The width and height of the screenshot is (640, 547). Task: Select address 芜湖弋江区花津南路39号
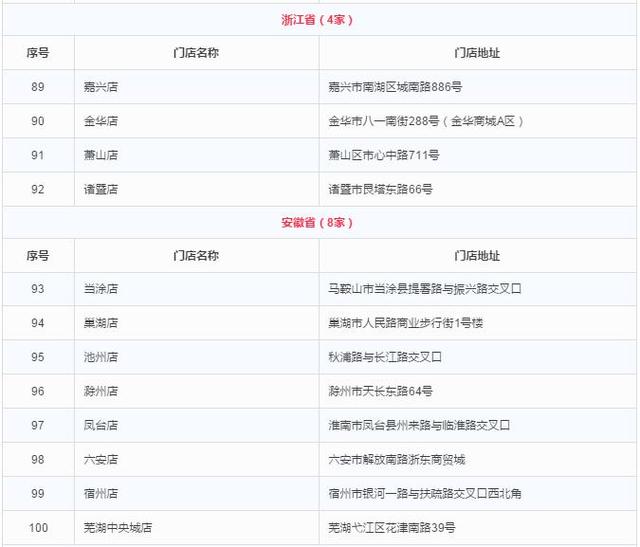tap(392, 528)
